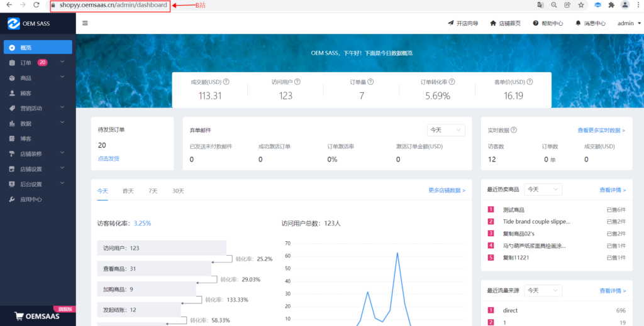Open 弃单邮件 今天 date dropdown
Viewport: 644px width, 326px height.
[446, 130]
